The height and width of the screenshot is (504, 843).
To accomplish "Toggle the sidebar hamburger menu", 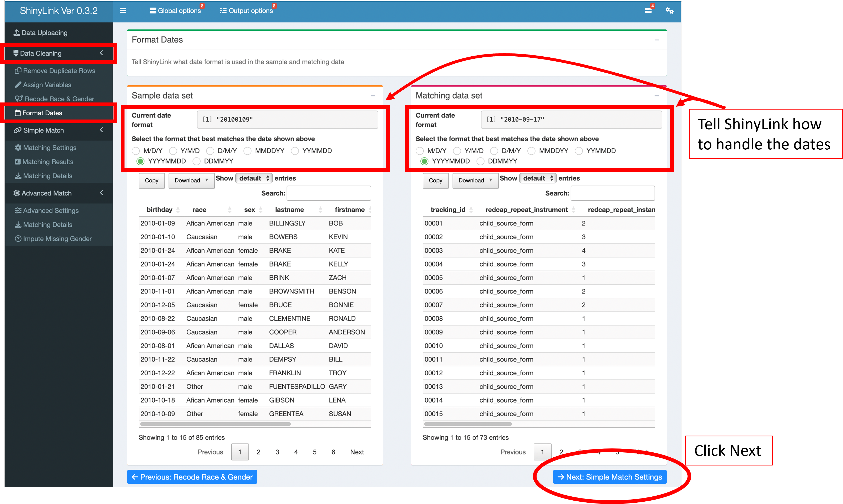I will point(123,10).
